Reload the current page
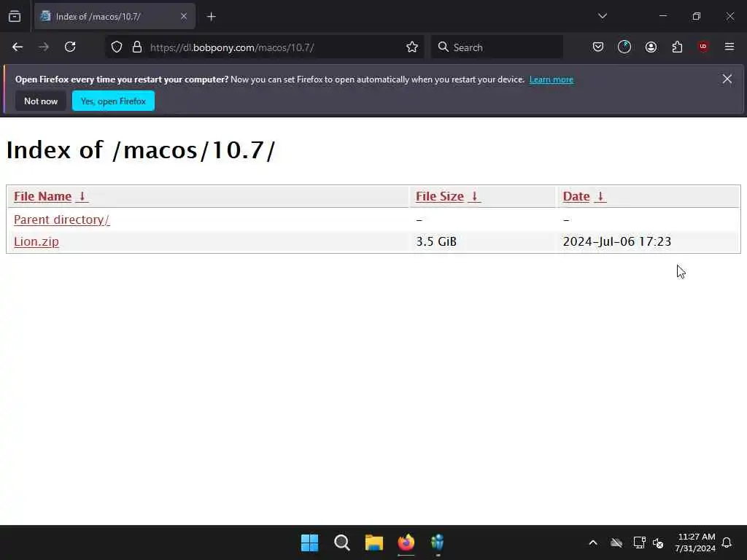 [70, 47]
